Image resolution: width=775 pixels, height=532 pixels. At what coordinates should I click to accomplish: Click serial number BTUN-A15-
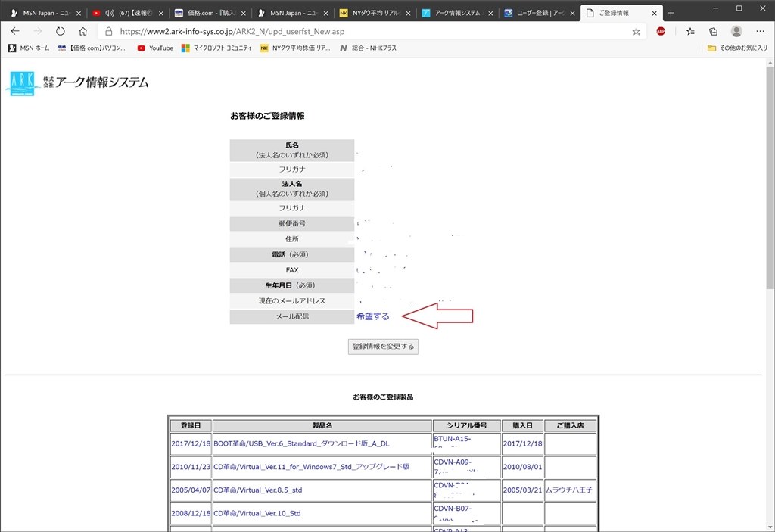click(453, 439)
